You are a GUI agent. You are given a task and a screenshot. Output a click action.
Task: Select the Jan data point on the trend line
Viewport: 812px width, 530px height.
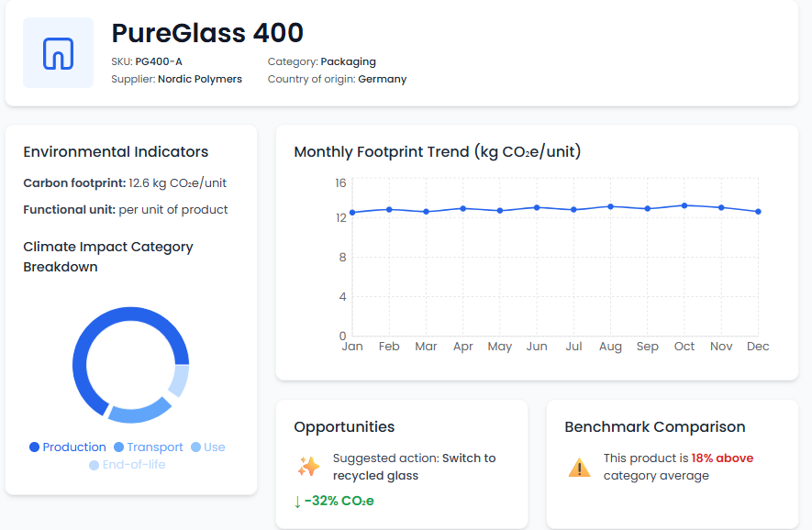[352, 213]
